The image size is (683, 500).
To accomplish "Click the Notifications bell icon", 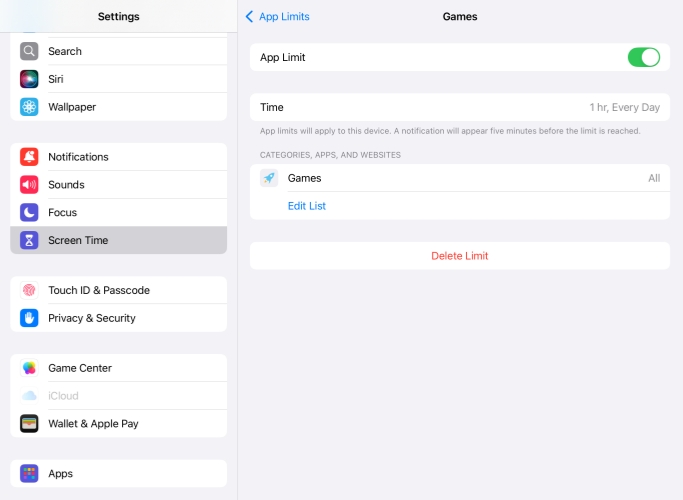I will [x=29, y=157].
